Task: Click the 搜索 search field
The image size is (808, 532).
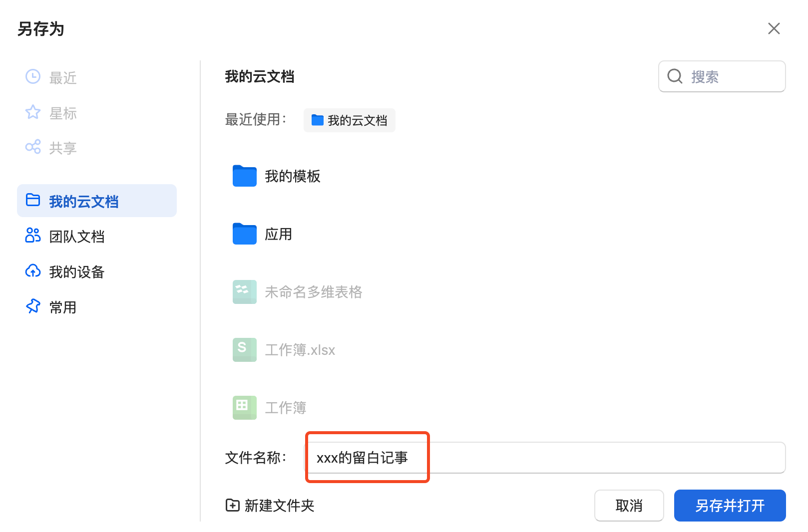Action: click(722, 76)
